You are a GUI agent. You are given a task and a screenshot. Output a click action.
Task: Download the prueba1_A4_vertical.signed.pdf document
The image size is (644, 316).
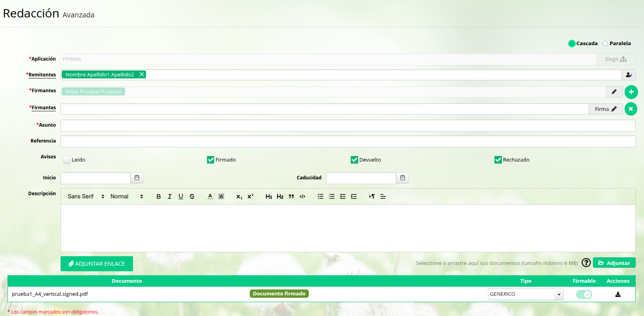618,294
